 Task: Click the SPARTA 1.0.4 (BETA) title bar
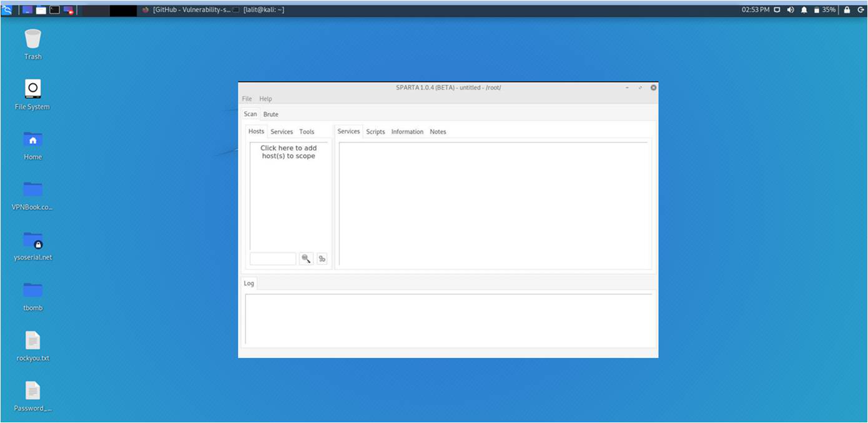coord(448,87)
